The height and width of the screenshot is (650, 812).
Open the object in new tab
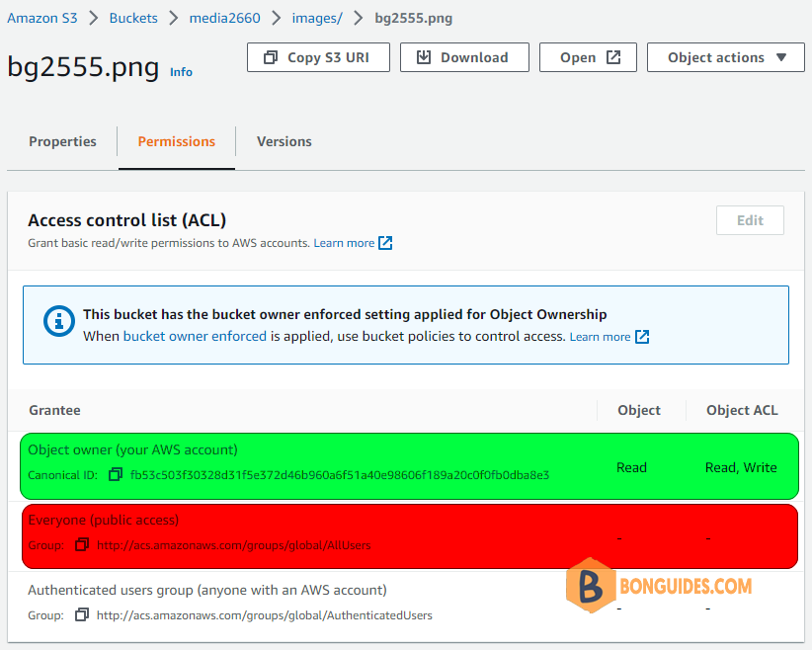[588, 57]
